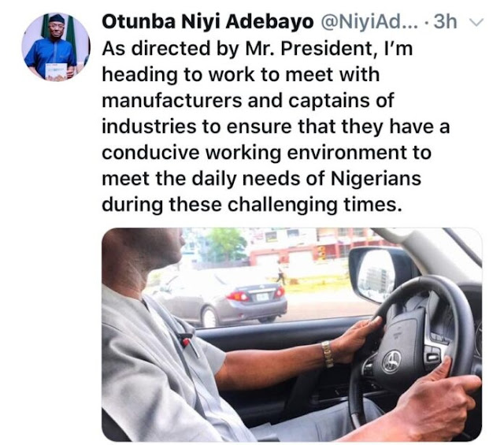504x445 pixels.
Task: Open the attached driving photo
Action: pyautogui.click(x=291, y=335)
